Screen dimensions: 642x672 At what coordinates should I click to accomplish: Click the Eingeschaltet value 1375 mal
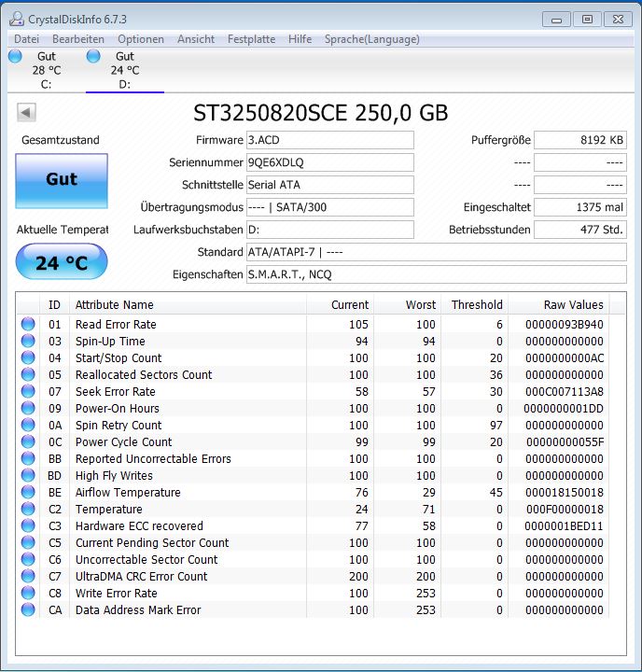[580, 207]
